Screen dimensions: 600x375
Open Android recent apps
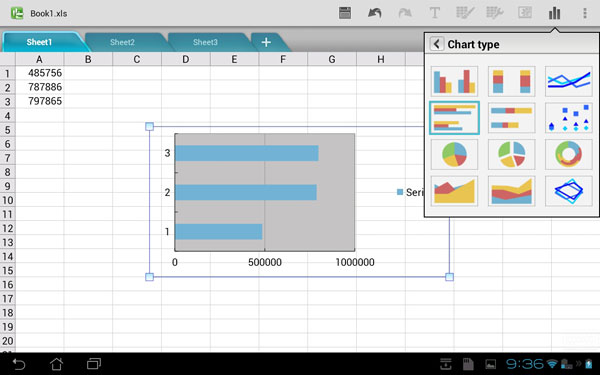[94, 364]
